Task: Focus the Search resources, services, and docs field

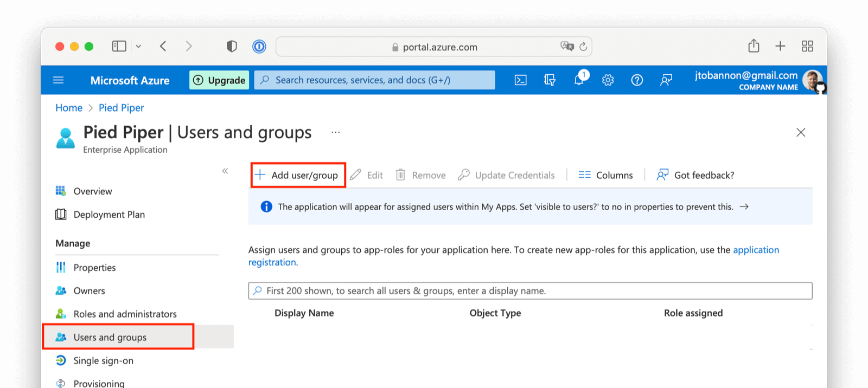Action: tap(374, 80)
